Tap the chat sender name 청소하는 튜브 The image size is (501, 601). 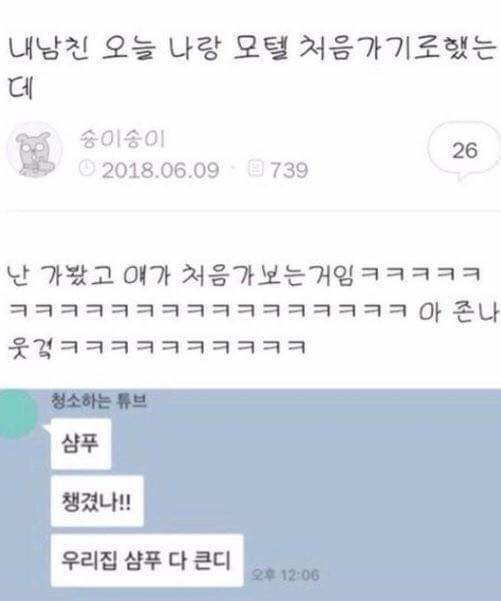99,401
